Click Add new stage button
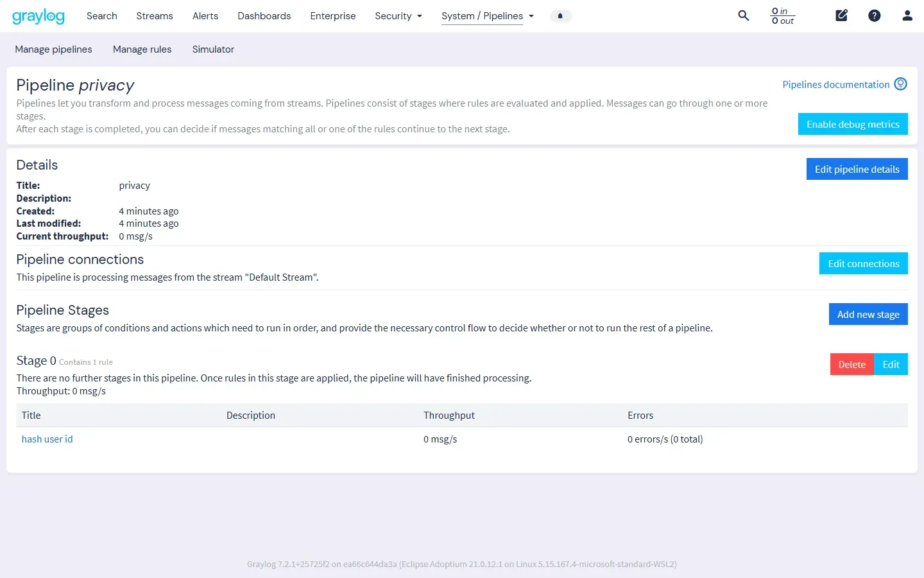The width and height of the screenshot is (924, 578). [x=868, y=314]
